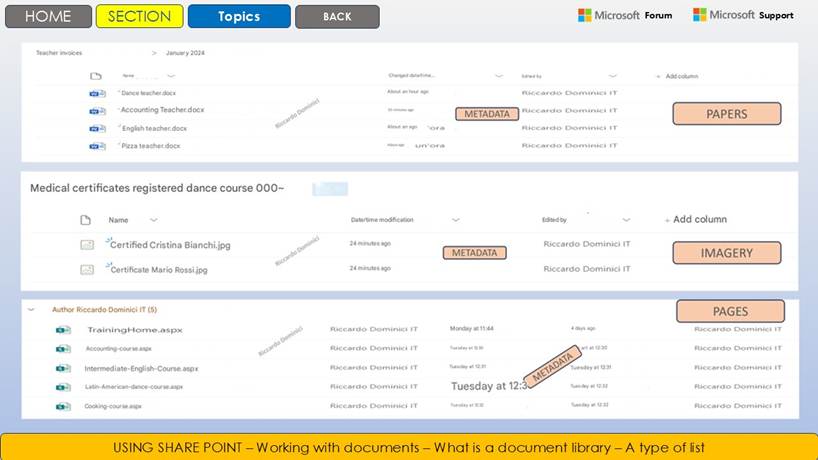
Task: Click Add column in medical certificates list
Action: pos(695,219)
